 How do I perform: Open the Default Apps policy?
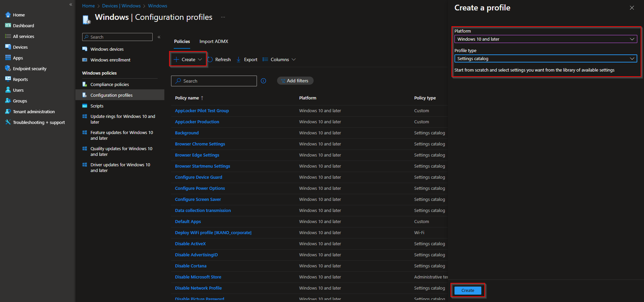point(188,221)
